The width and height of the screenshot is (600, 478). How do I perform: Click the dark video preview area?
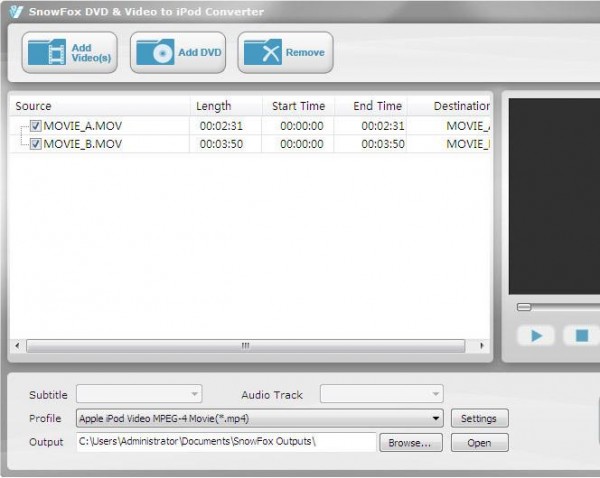(x=554, y=196)
